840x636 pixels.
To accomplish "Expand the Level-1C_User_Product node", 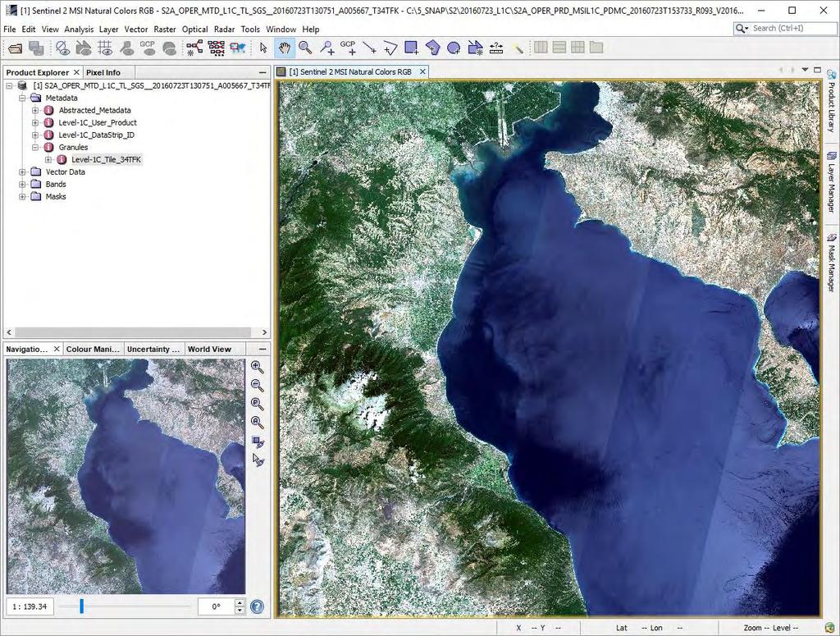I will point(35,123).
